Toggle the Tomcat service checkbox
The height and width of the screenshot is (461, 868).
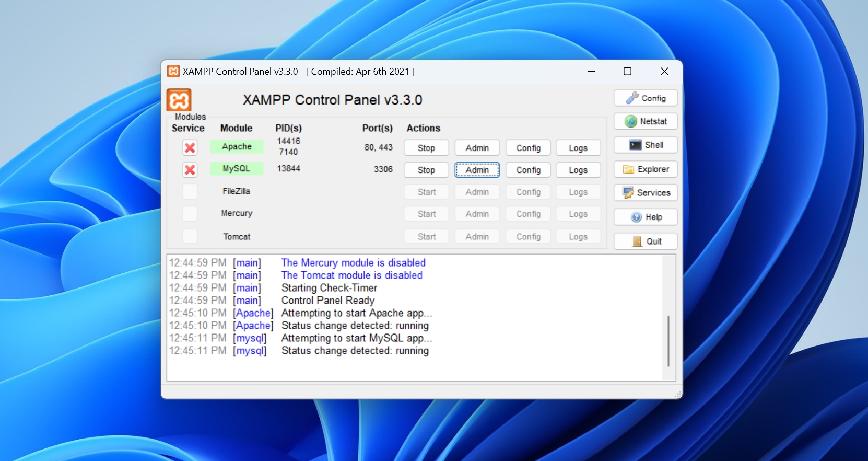click(190, 236)
